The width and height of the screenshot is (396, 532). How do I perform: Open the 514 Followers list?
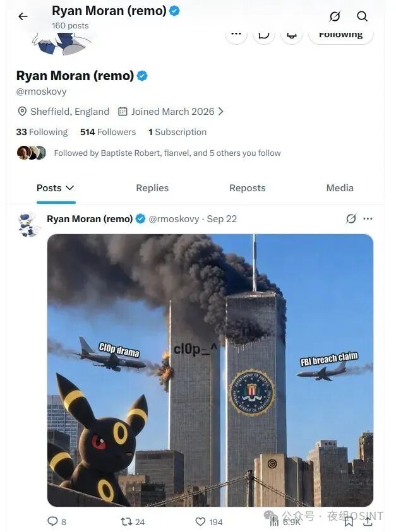click(108, 132)
